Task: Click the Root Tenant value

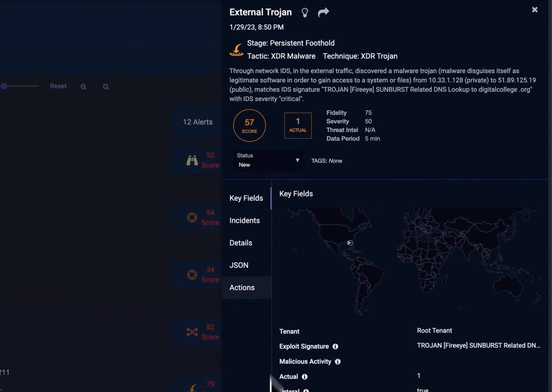Action: (434, 331)
